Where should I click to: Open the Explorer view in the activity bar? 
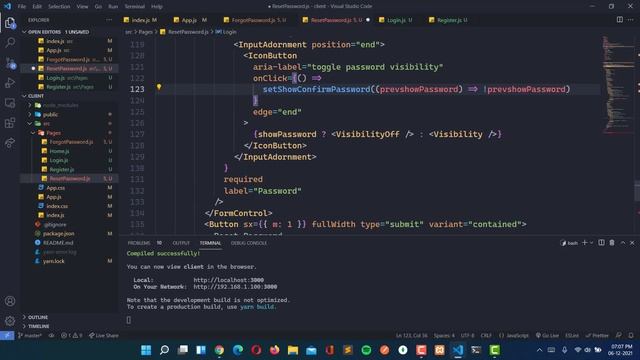click(x=10, y=23)
